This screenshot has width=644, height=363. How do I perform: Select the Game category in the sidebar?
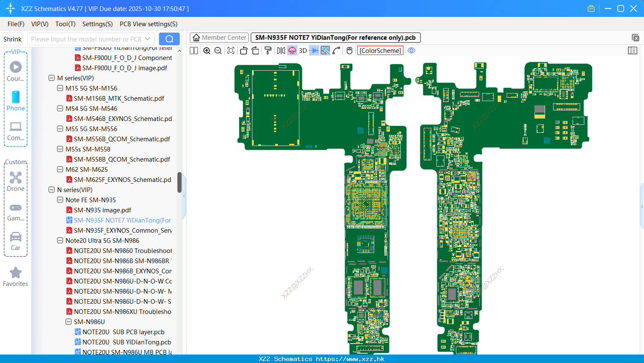pos(16,212)
